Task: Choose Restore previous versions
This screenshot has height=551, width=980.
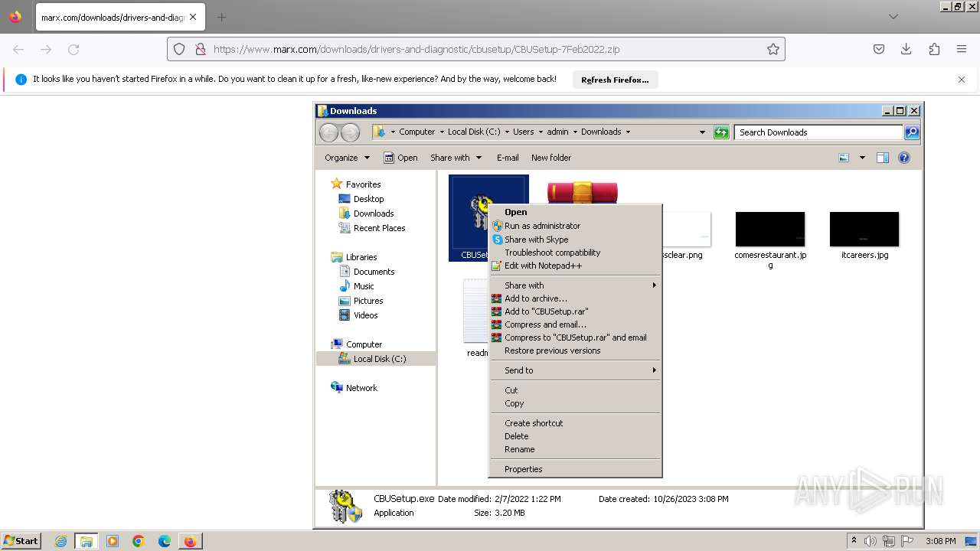Action: point(575,350)
